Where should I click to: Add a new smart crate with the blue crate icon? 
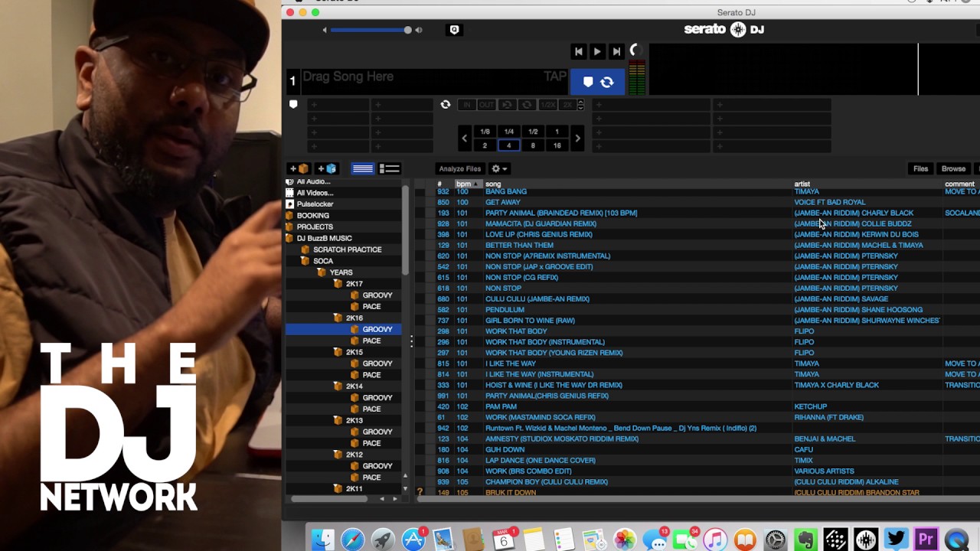(x=327, y=168)
